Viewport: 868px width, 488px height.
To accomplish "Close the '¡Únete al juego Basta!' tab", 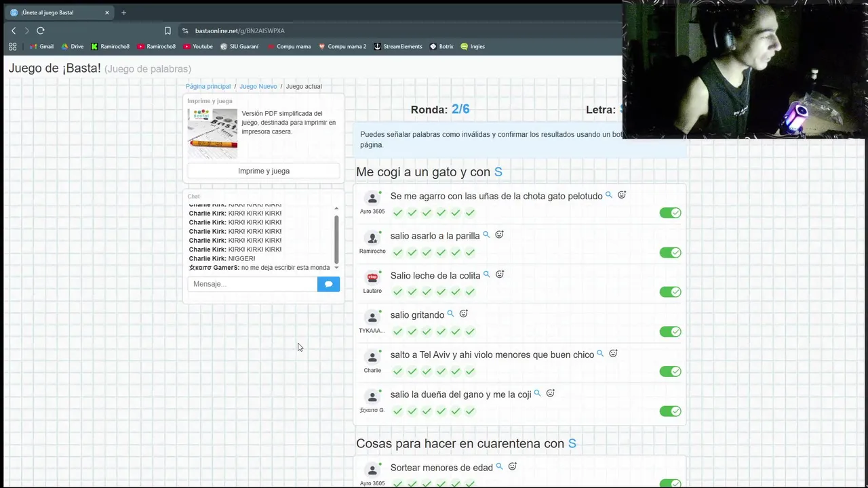I will coord(106,12).
